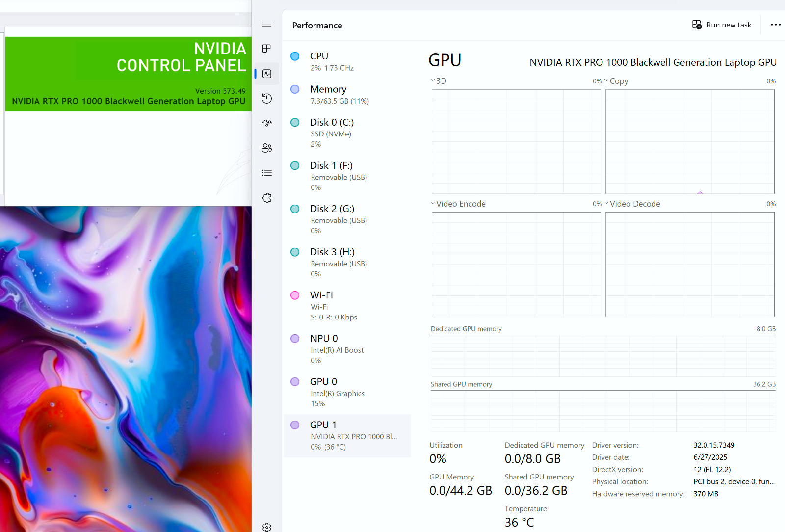Click hardware reserved memory 370 MB value
Image resolution: width=785 pixels, height=532 pixels.
pos(706,494)
